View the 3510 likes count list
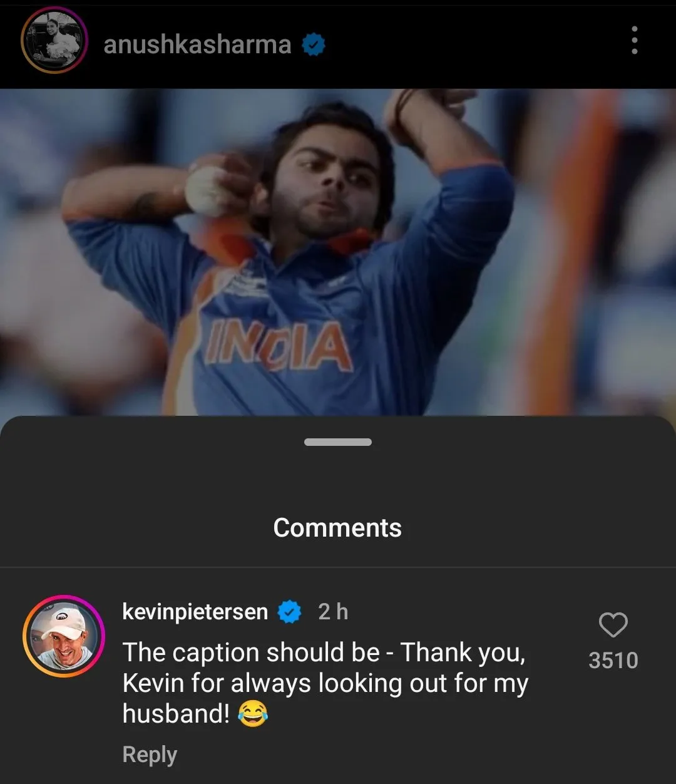Screen dimensions: 676x784 613,660
